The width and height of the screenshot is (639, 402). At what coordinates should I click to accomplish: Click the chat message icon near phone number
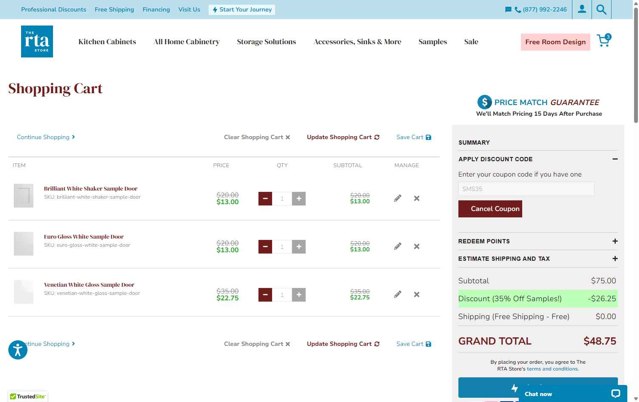(x=508, y=9)
